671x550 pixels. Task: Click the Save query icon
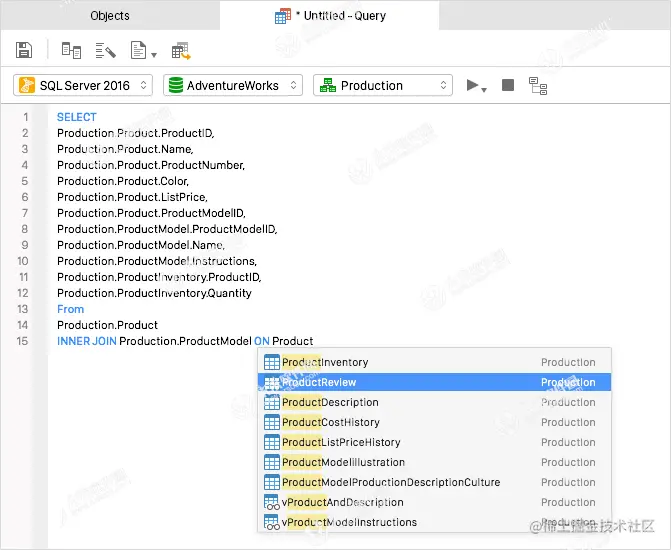(x=24, y=50)
